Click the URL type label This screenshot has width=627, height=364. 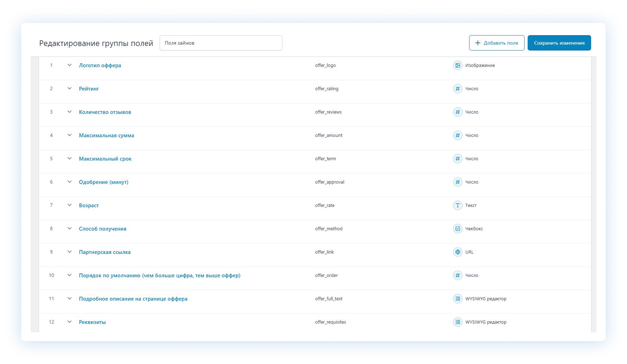[x=469, y=252]
